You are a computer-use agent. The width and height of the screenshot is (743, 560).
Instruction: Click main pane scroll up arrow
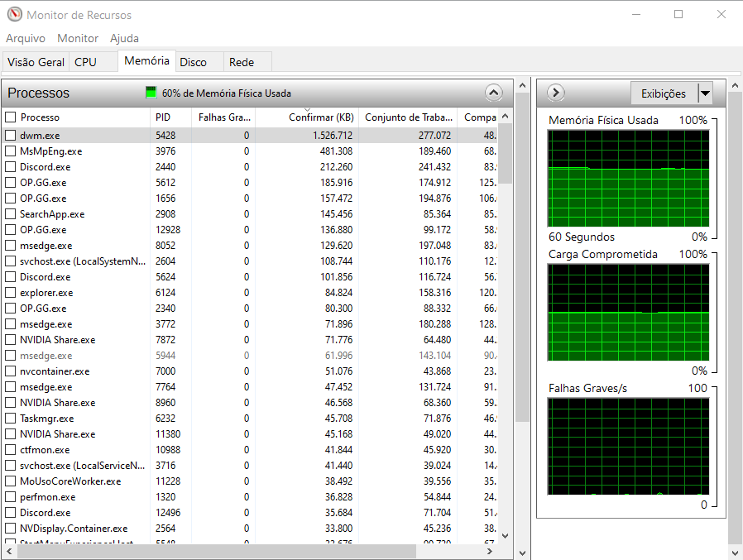[522, 86]
